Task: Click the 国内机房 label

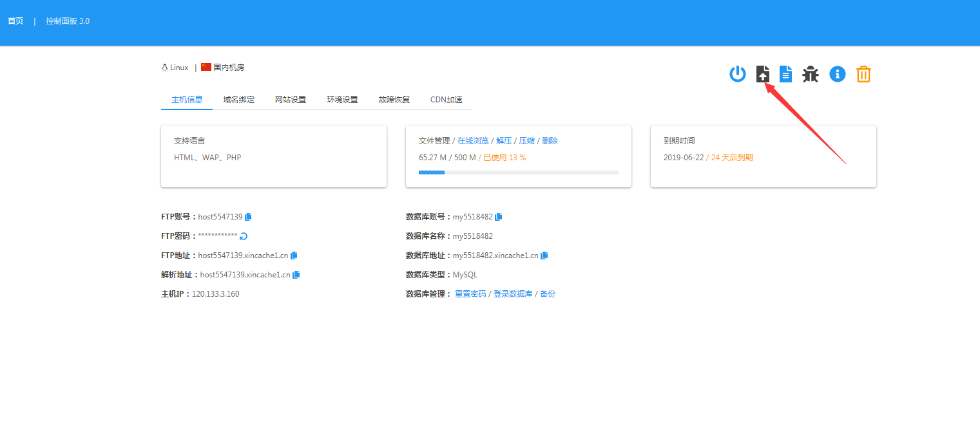Action: pos(229,68)
